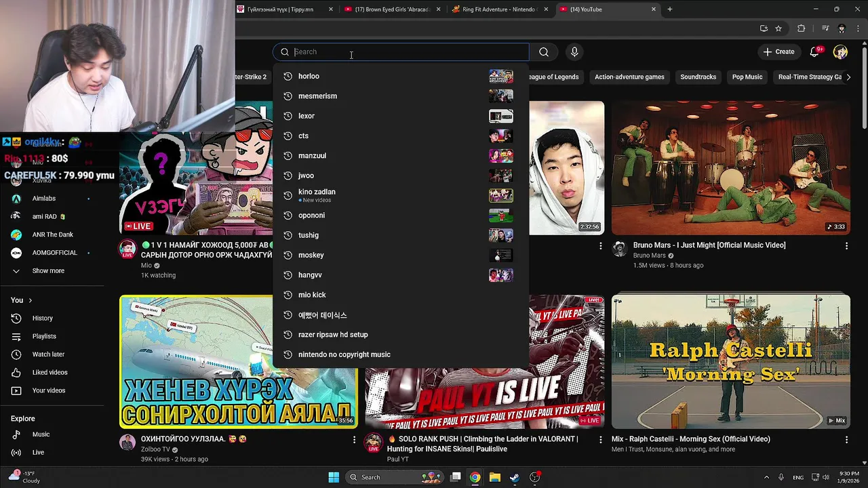Open Zolboo TV channel link
This screenshot has width=868, height=488.
point(155,449)
